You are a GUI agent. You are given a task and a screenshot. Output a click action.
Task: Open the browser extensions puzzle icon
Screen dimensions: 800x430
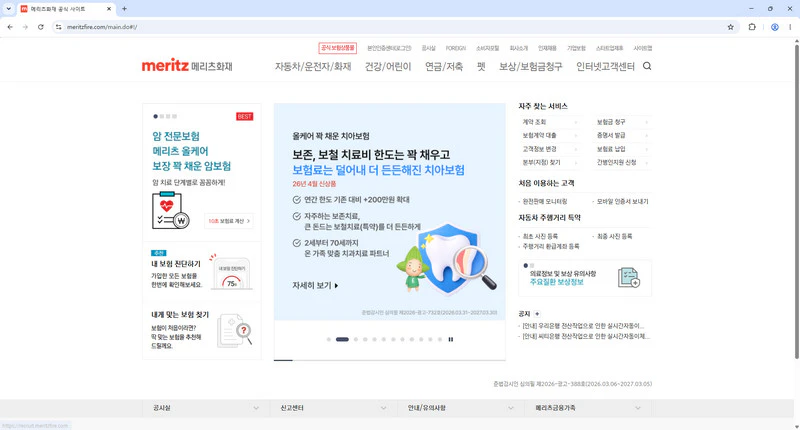tap(752, 27)
